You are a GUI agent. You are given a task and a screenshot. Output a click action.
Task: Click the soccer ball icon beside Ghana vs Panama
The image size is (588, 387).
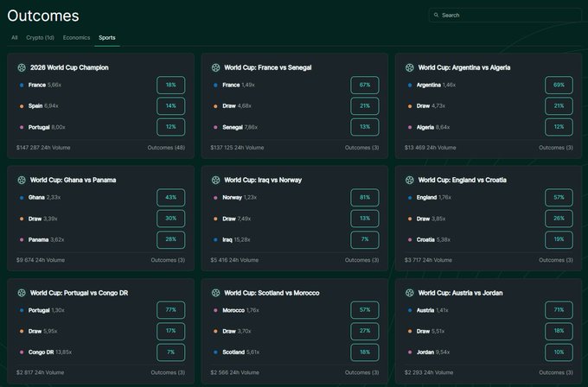pyautogui.click(x=22, y=180)
